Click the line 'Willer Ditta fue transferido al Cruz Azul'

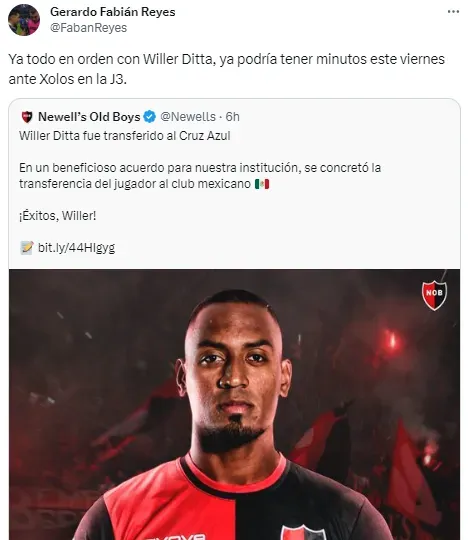(125, 136)
